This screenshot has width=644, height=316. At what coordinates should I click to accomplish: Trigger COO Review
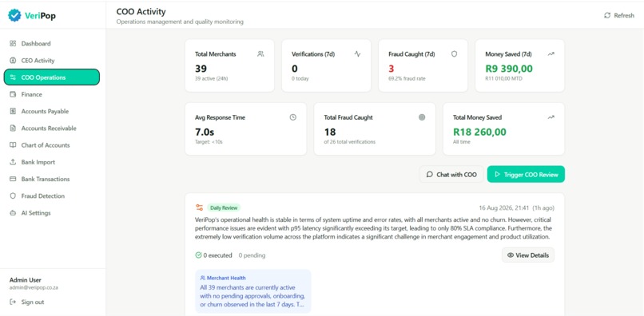(x=526, y=175)
